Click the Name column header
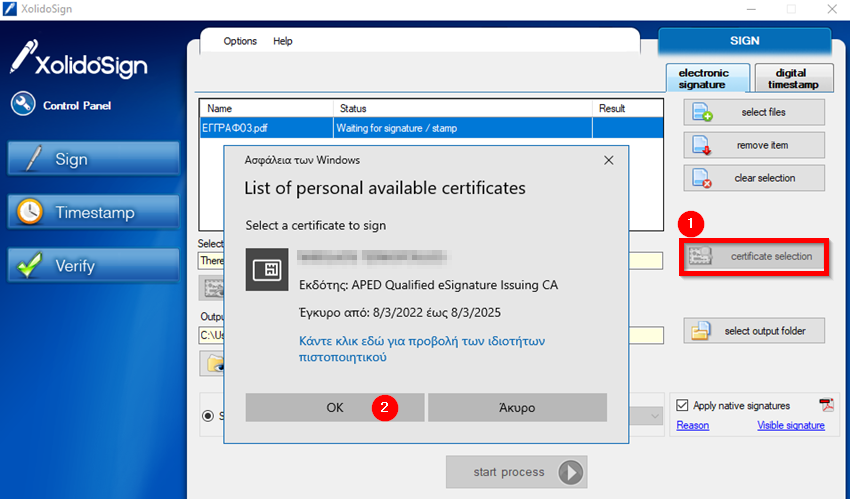 point(266,108)
